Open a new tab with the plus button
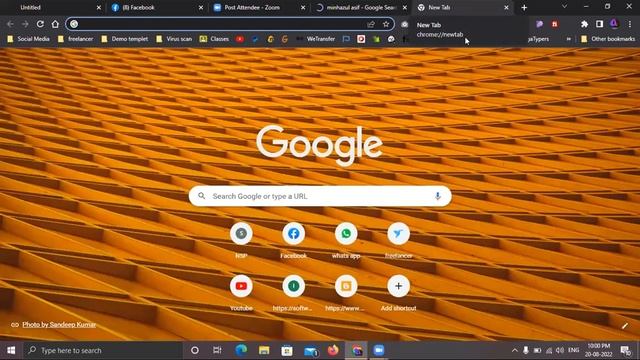The image size is (640, 360). tap(524, 7)
